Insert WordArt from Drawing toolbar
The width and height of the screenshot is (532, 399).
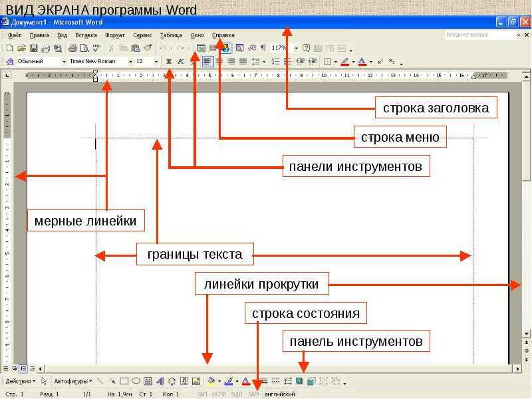pyautogui.click(x=160, y=381)
